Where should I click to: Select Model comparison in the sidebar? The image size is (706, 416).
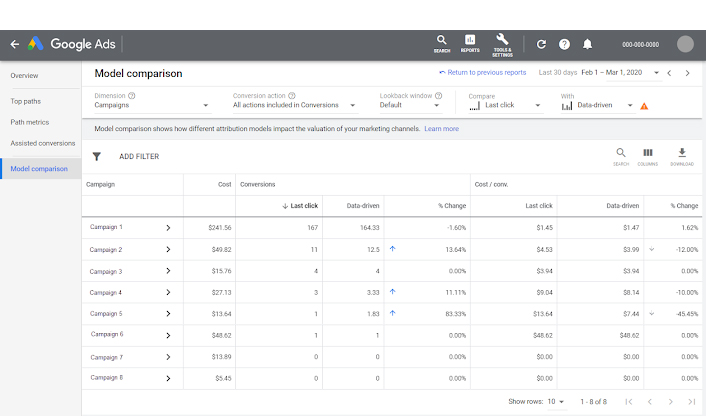39,169
